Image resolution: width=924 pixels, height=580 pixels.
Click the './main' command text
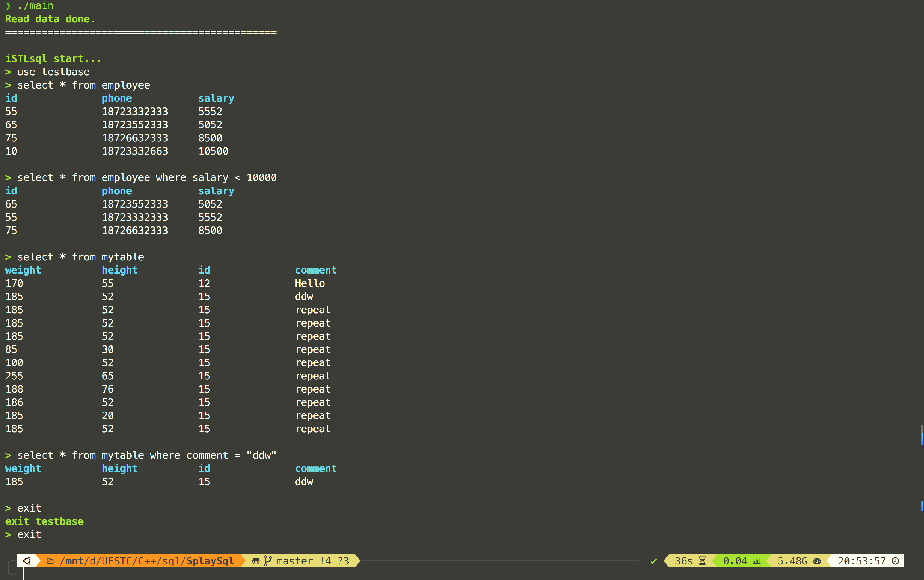(35, 6)
